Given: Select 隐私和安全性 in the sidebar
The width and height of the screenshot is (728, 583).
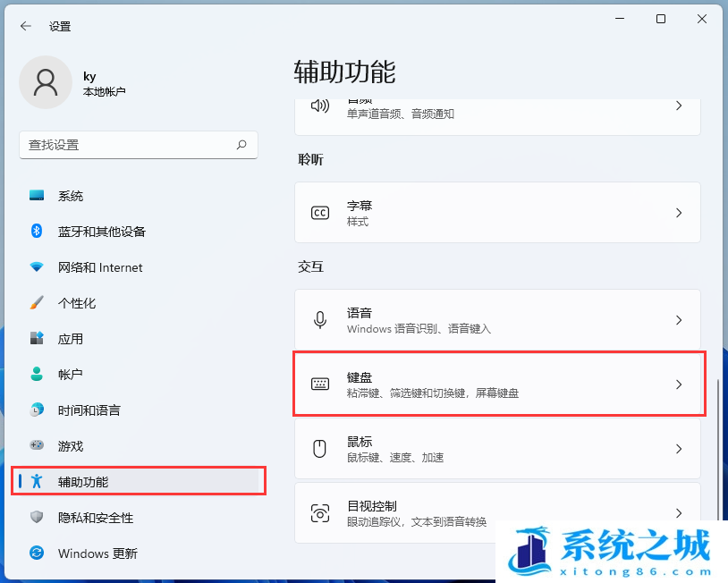Looking at the screenshot, I should click(139, 517).
